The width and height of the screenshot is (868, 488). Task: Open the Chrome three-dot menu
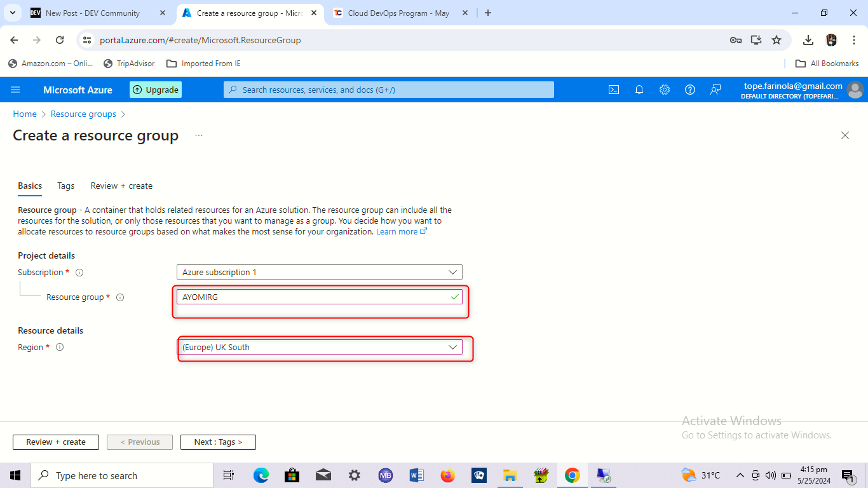[853, 40]
